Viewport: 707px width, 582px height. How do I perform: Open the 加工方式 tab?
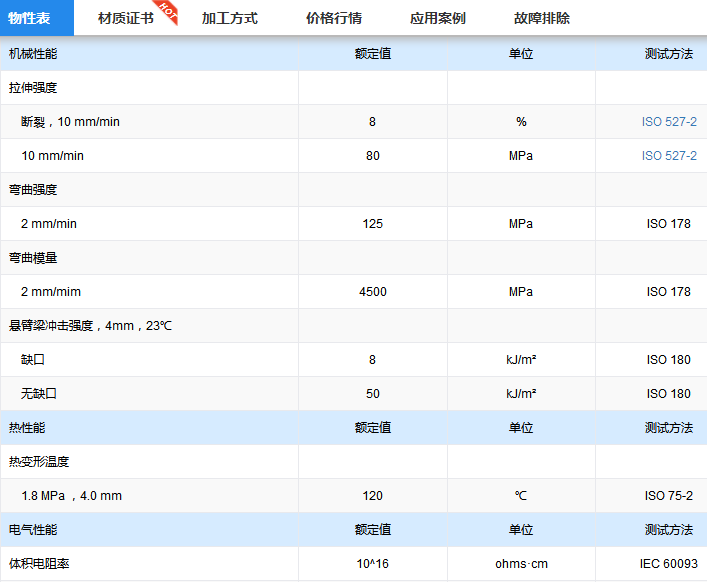point(229,18)
